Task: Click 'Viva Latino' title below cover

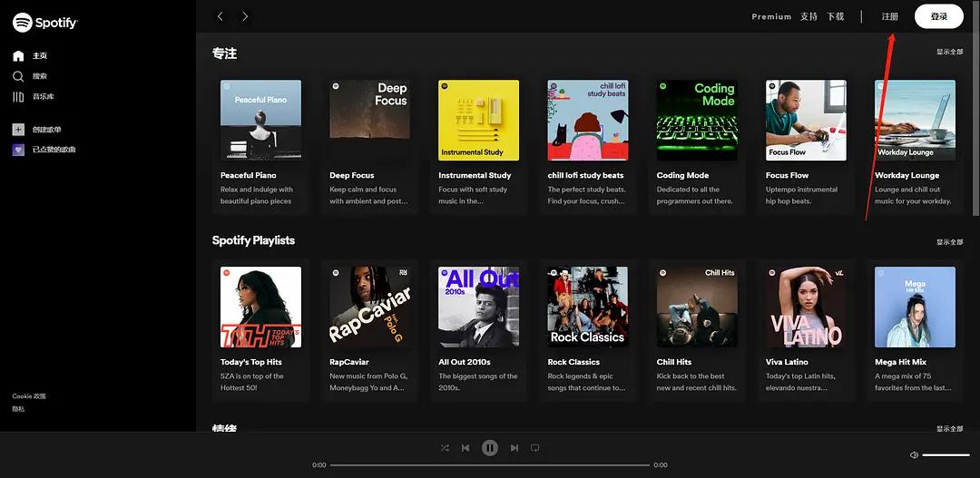Action: pos(787,362)
